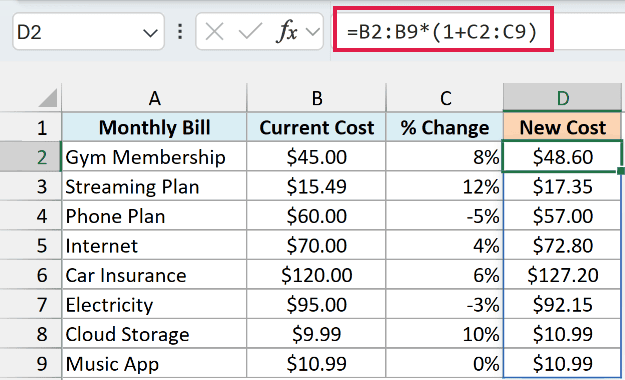The height and width of the screenshot is (380, 625).
Task: Click the three-dot handle beside the Name Box
Action: coord(180,32)
